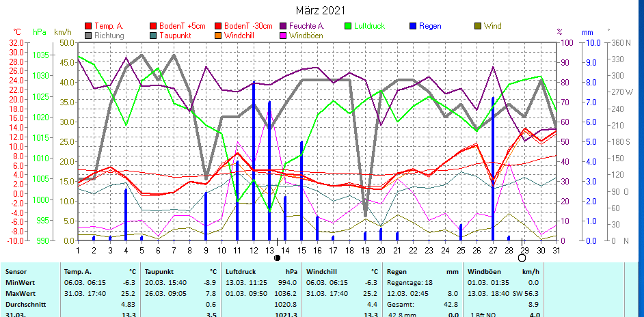Image resolution: width=644 pixels, height=317 pixels.
Task: Click the 1035 value on pressure axis
Action: pyautogui.click(x=40, y=55)
